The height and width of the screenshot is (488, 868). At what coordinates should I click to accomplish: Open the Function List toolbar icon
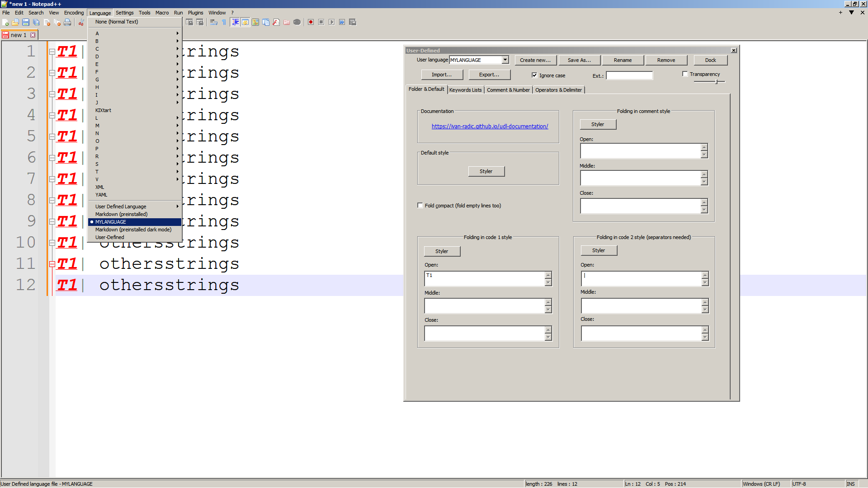pyautogui.click(x=276, y=22)
